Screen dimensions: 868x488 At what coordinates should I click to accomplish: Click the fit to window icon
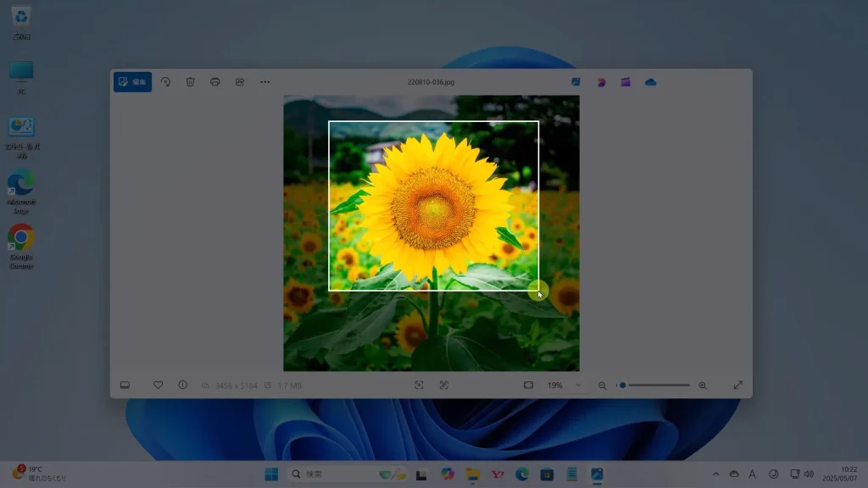tap(529, 385)
